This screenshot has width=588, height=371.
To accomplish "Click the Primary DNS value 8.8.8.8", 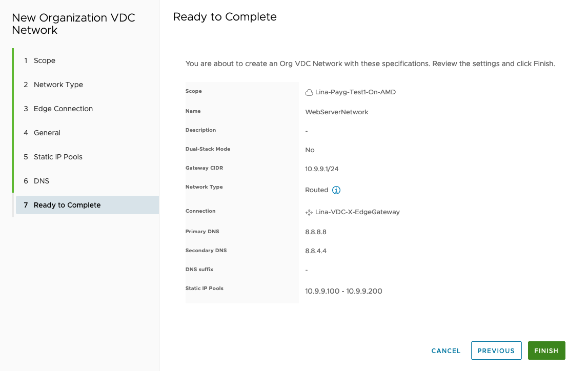I will pos(316,232).
